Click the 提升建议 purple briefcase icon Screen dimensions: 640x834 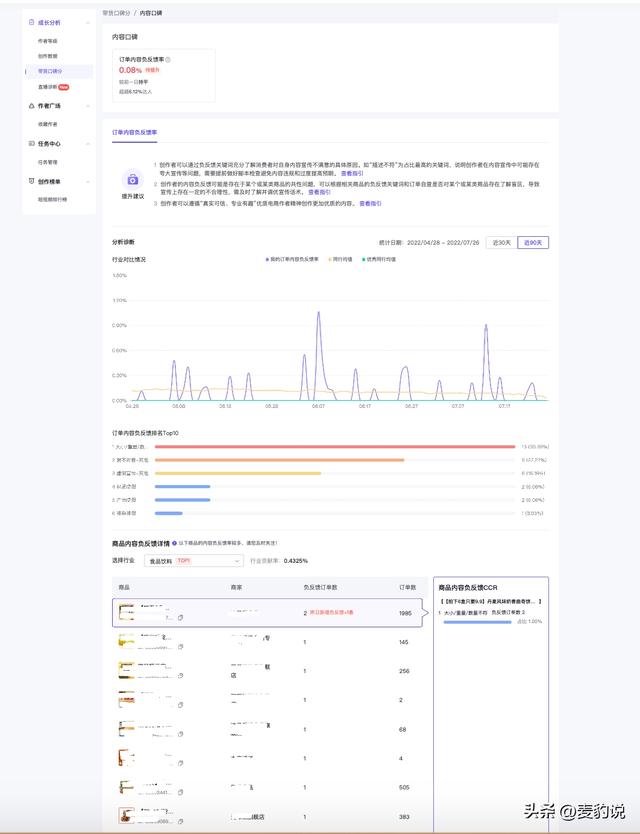coord(133,179)
